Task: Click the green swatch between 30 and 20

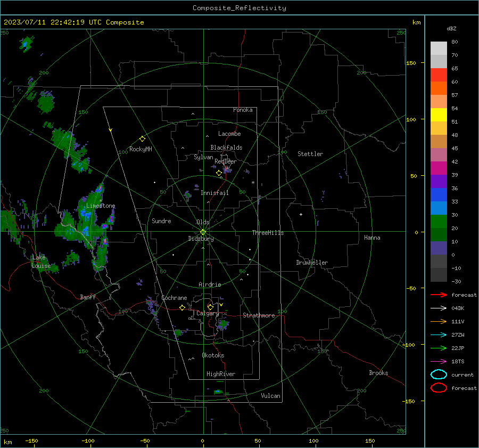Action: [439, 222]
